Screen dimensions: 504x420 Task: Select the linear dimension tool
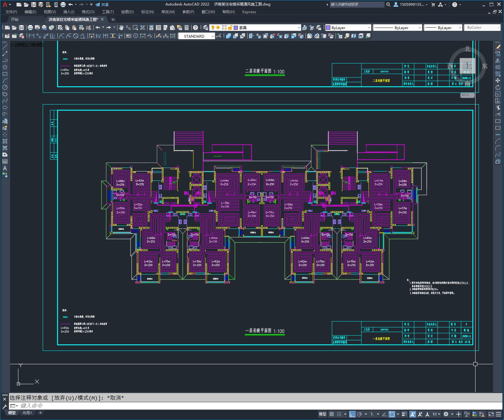(31, 36)
